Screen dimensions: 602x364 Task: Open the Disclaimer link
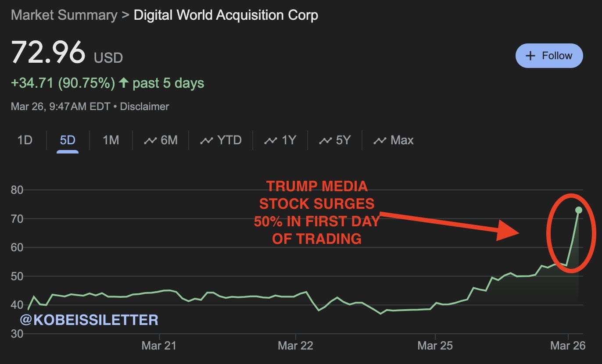point(144,107)
